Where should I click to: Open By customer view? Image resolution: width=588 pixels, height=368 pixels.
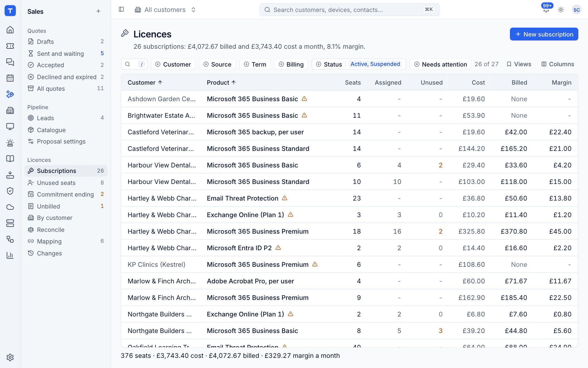66,218
